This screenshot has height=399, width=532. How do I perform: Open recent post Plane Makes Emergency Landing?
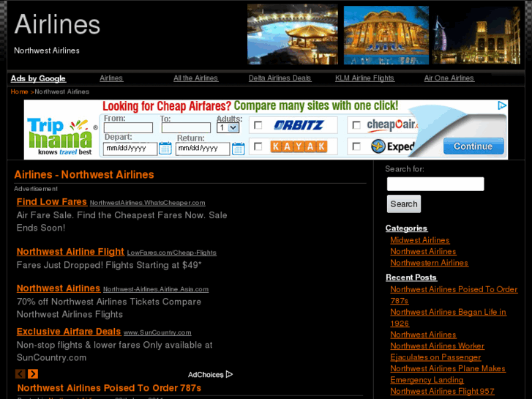tap(448, 374)
